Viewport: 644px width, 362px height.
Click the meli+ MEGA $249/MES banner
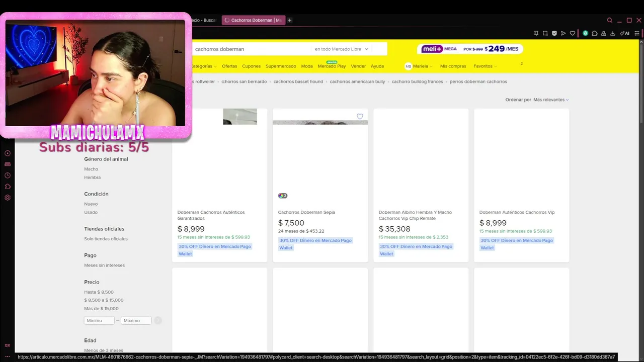470,49
